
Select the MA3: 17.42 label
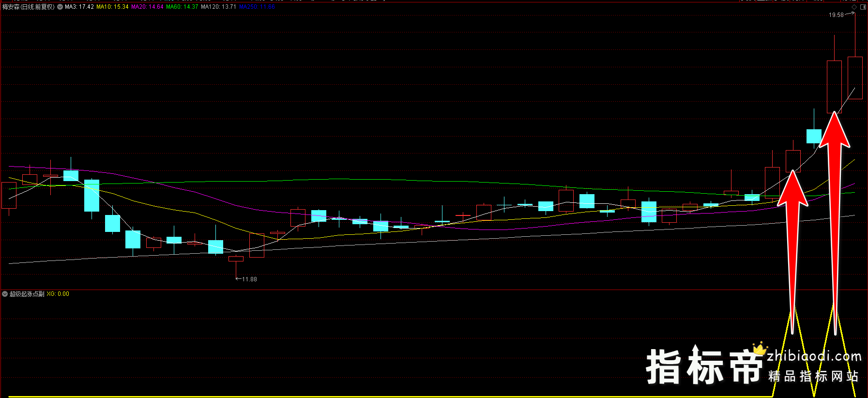click(79, 7)
